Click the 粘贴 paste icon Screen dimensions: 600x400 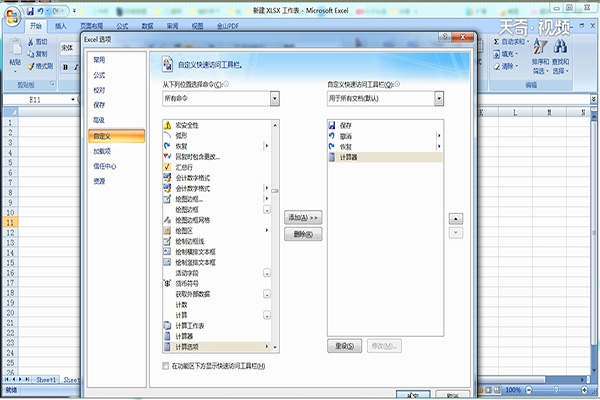(x=15, y=47)
